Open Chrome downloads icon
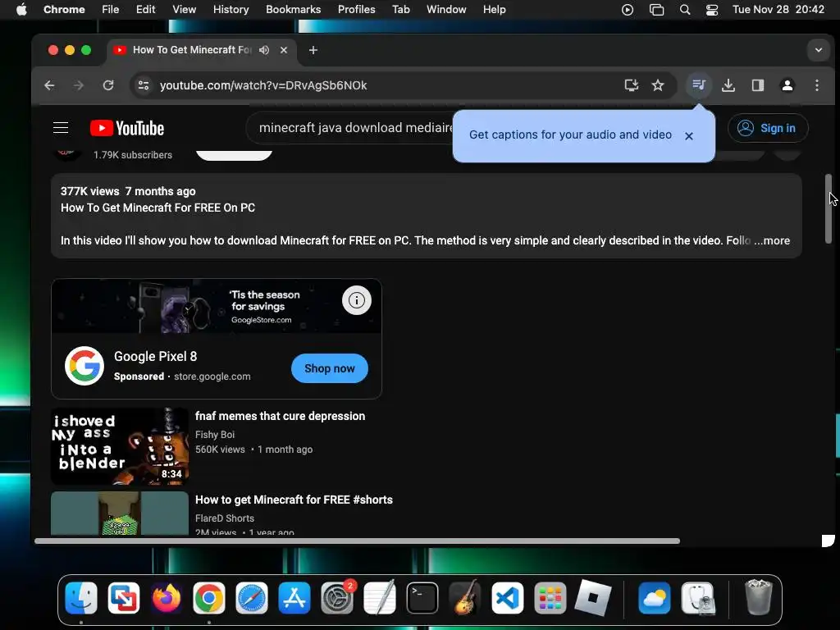Screen dimensions: 840x630 click(728, 85)
